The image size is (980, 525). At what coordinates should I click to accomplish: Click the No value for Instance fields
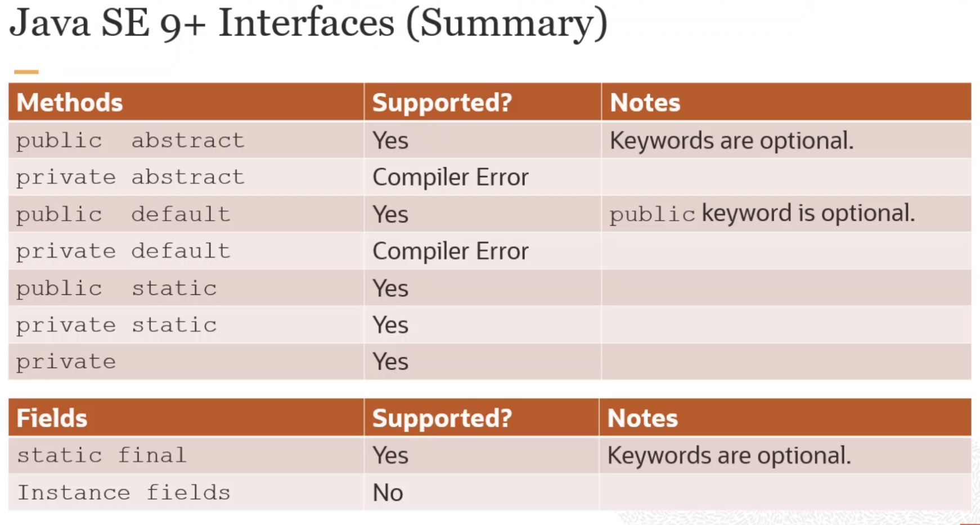[x=388, y=493]
